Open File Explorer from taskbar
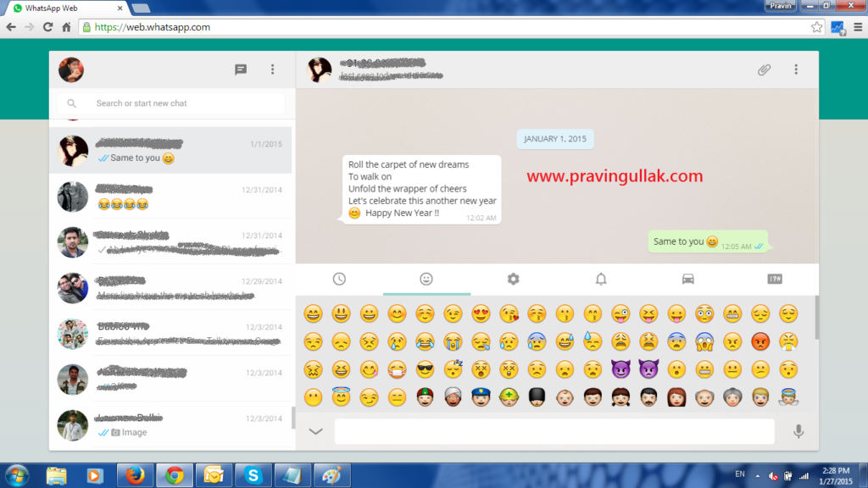Viewport: 868px width, 488px height. (x=56, y=475)
